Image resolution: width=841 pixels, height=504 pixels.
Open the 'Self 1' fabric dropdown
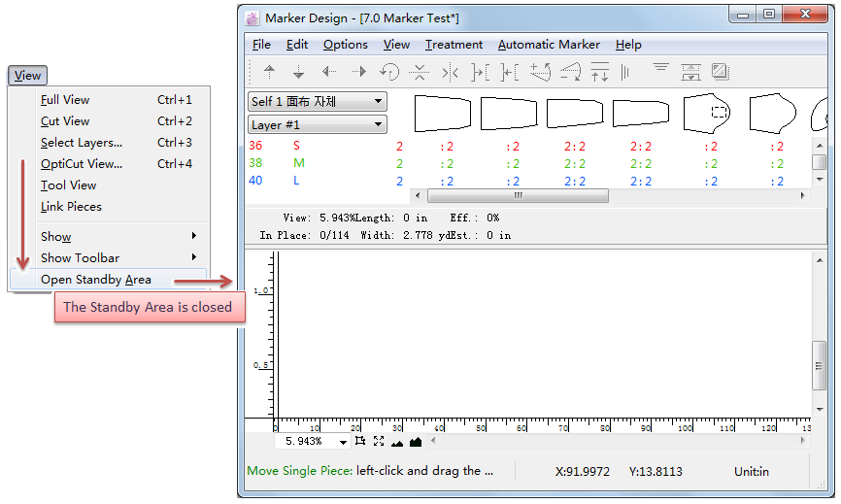click(318, 102)
